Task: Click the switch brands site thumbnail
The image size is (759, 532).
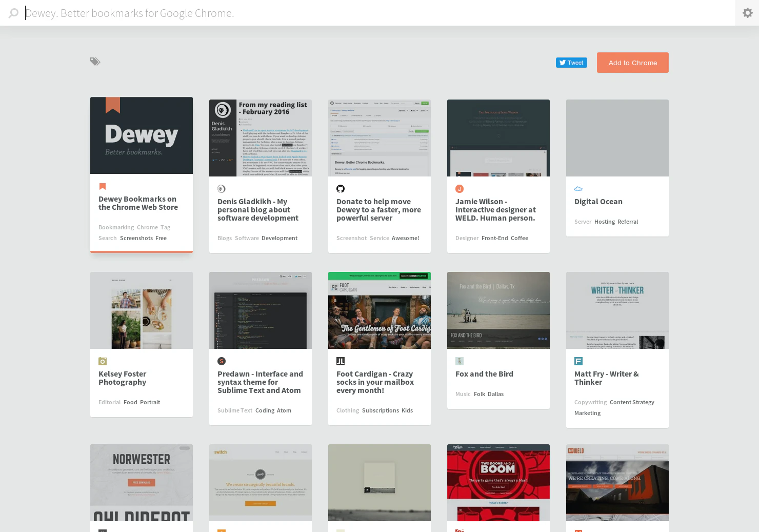Action: pyautogui.click(x=261, y=483)
